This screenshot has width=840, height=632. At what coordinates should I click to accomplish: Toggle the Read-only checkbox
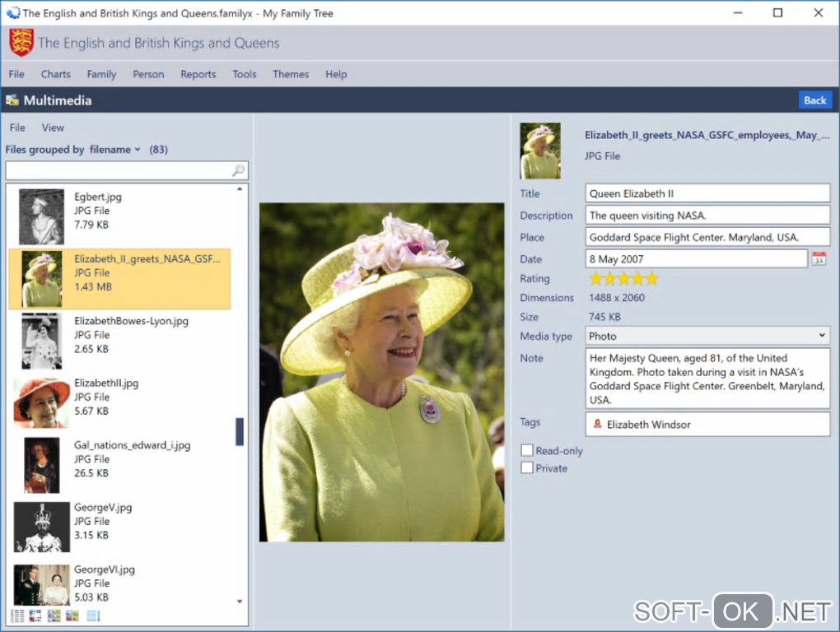click(527, 451)
